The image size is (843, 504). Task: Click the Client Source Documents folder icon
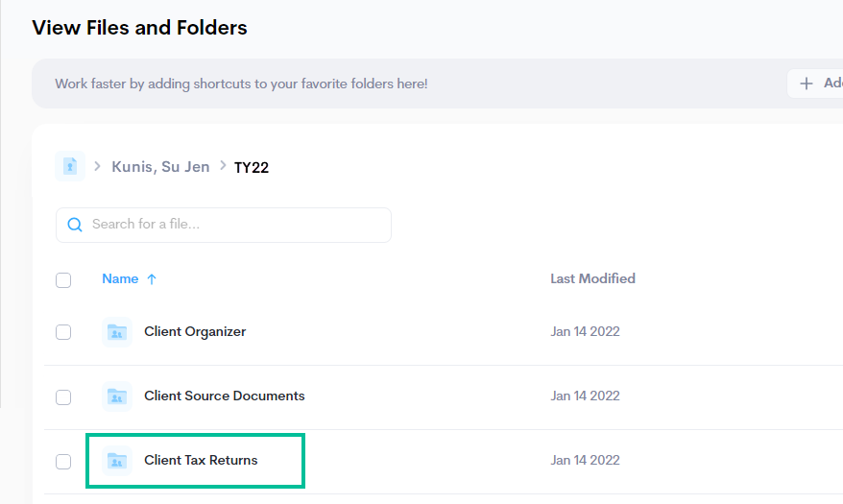(117, 396)
